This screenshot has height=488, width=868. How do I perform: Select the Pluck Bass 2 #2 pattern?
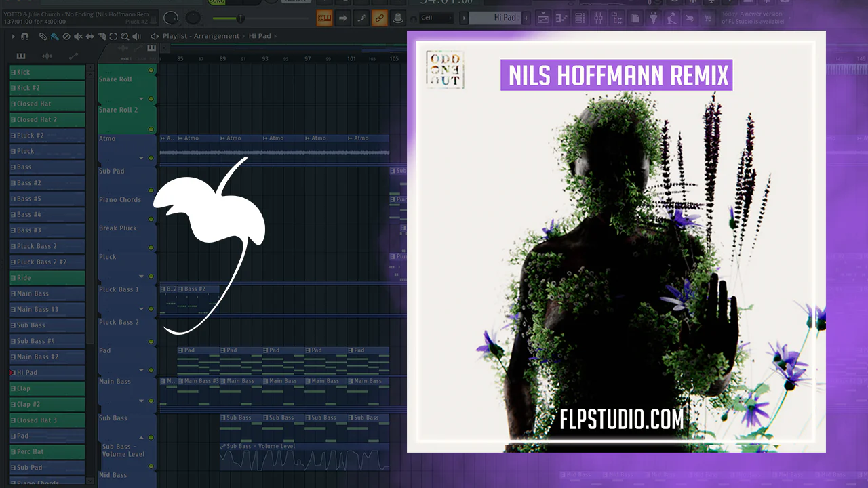(x=47, y=262)
